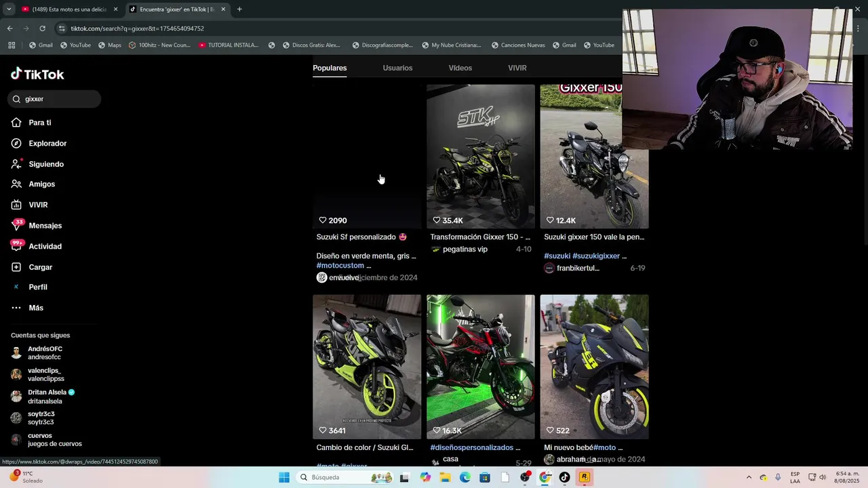
Task: Click the #motocustom hashtag link
Action: pyautogui.click(x=340, y=266)
